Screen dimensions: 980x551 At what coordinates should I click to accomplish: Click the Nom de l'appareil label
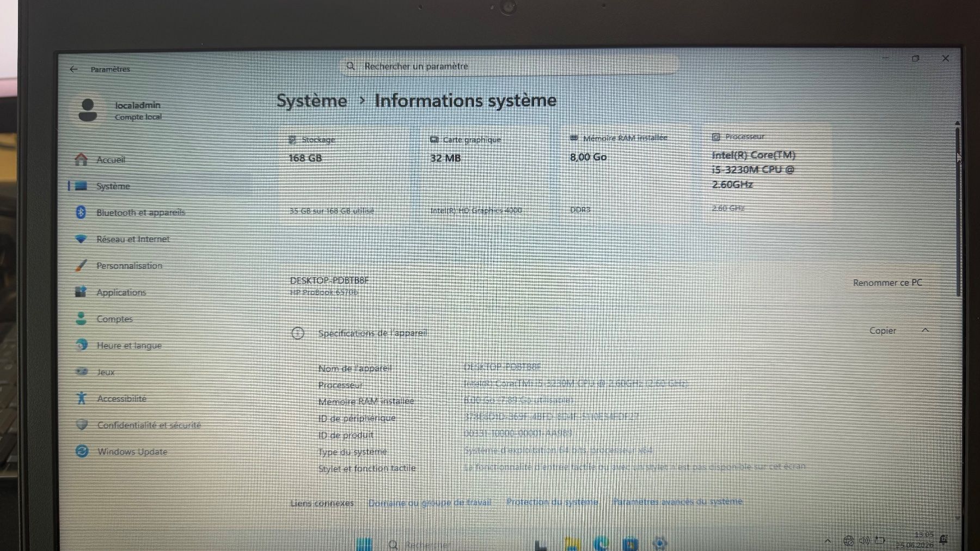click(355, 369)
